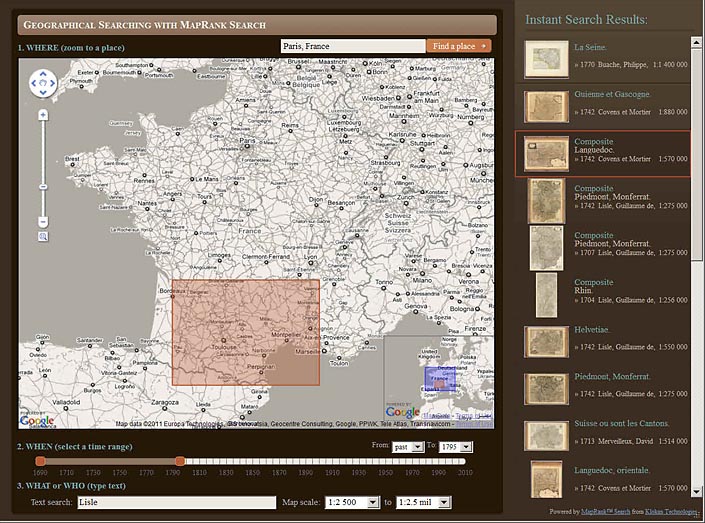Click the place search field with Paris, France

[x=352, y=46]
